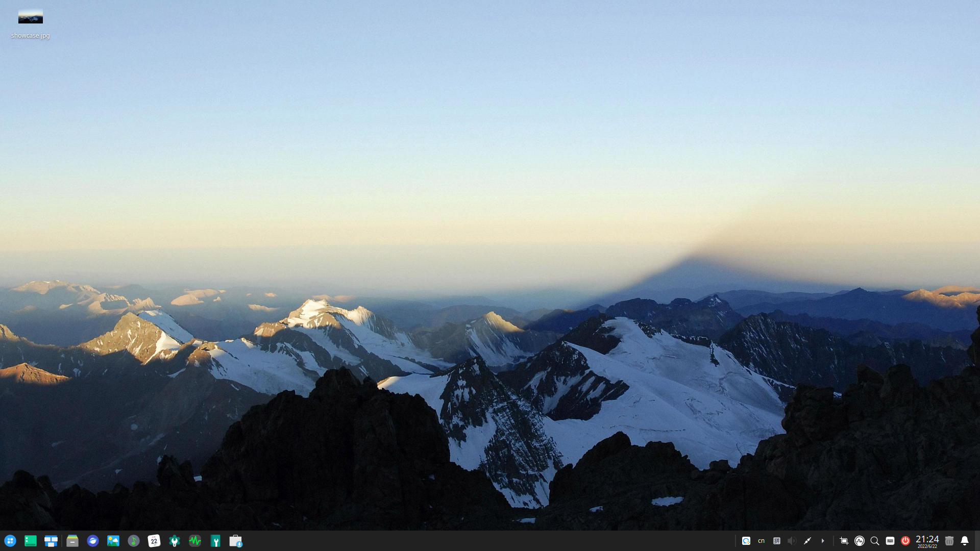Viewport: 980px width, 551px height.
Task: Open network connection tray icon
Action: click(807, 541)
